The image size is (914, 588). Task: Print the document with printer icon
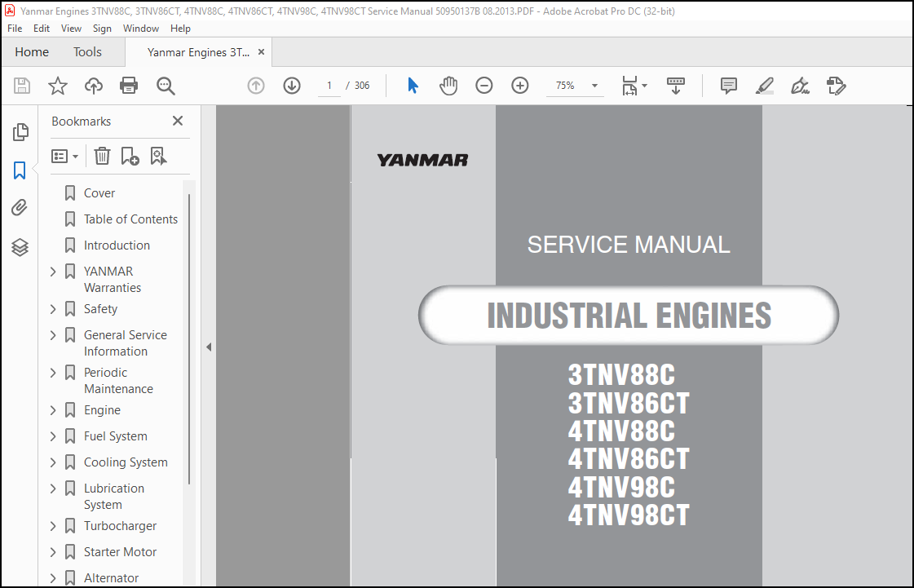[129, 86]
